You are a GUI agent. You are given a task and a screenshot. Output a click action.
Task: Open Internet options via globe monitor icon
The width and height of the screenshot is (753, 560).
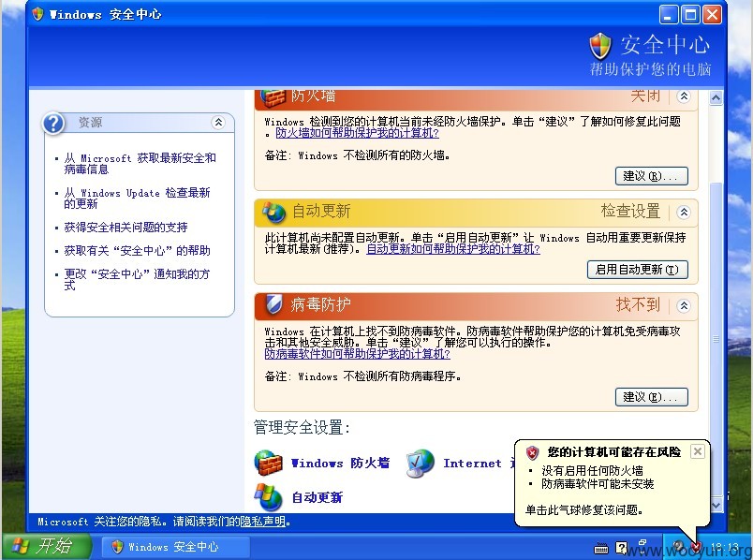tap(421, 464)
